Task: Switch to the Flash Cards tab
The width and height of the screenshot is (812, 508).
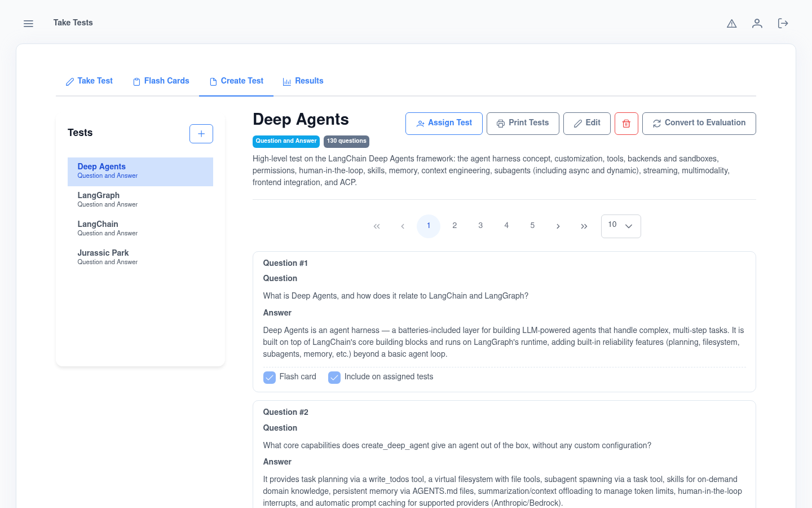Action: [161, 81]
